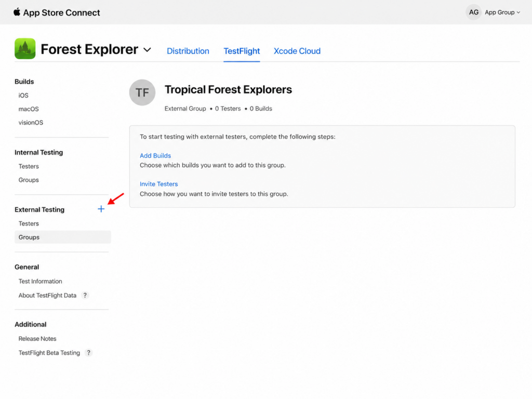The image size is (532, 399).
Task: Open TestFlight Beta Testing item
Action: pos(49,353)
